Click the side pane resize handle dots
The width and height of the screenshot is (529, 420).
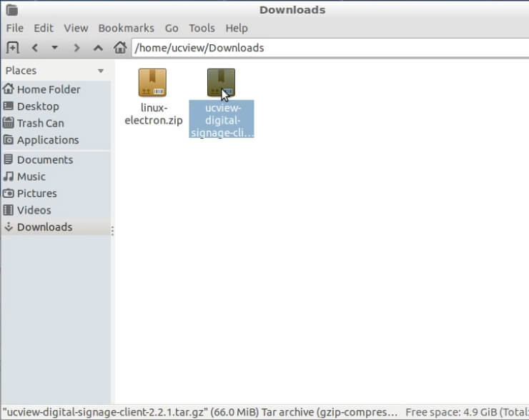pyautogui.click(x=112, y=231)
